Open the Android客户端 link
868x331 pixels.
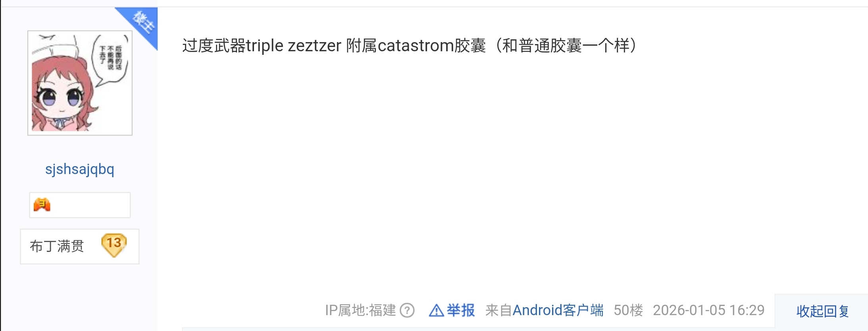click(x=558, y=310)
